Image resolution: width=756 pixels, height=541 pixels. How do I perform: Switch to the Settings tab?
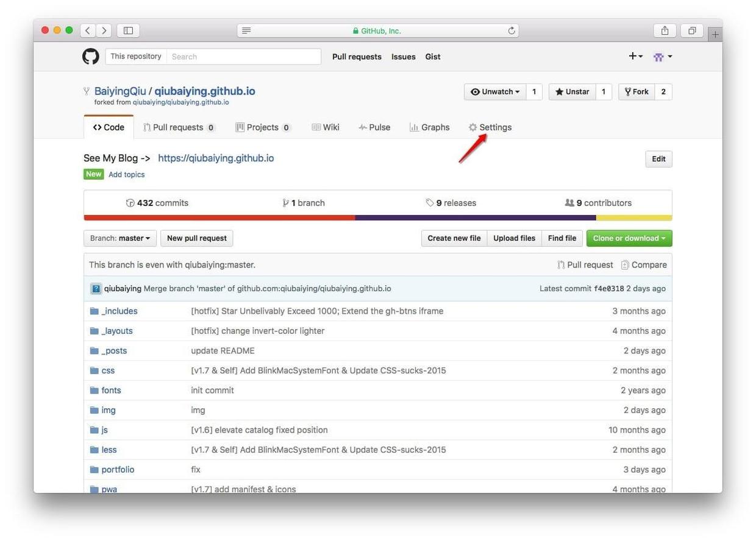tap(490, 127)
